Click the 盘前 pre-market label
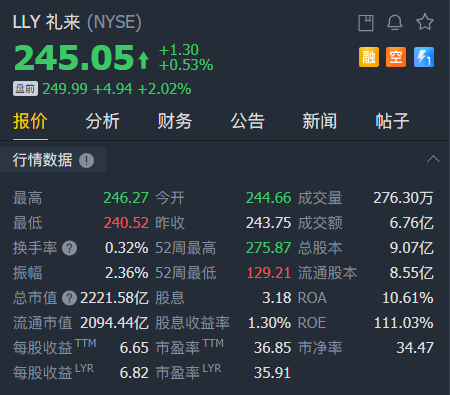The width and height of the screenshot is (450, 395). pyautogui.click(x=25, y=89)
